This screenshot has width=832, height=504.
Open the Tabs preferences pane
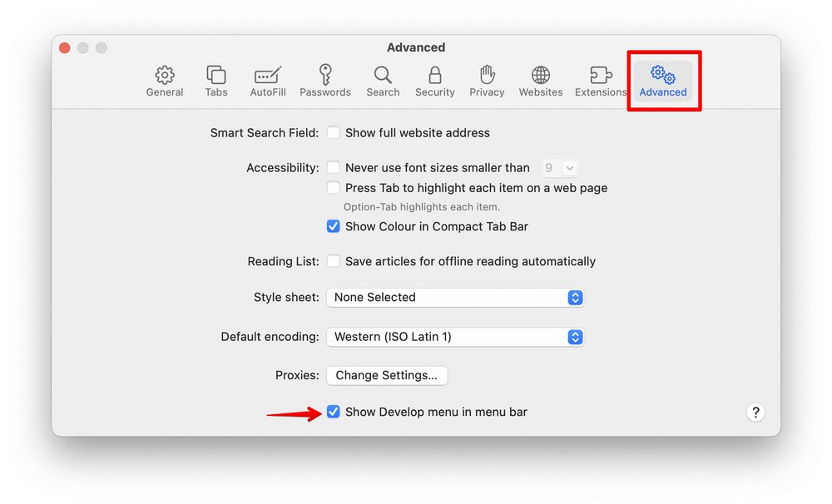[x=216, y=82]
